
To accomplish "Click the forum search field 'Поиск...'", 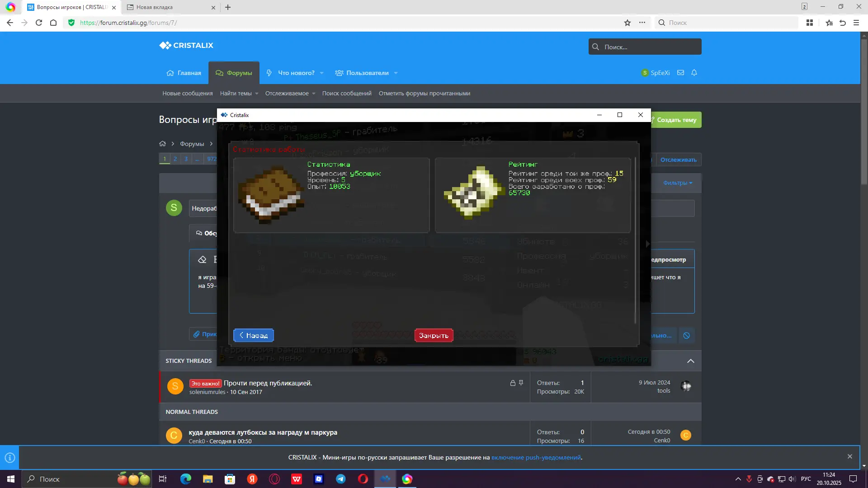I will coord(645,47).
